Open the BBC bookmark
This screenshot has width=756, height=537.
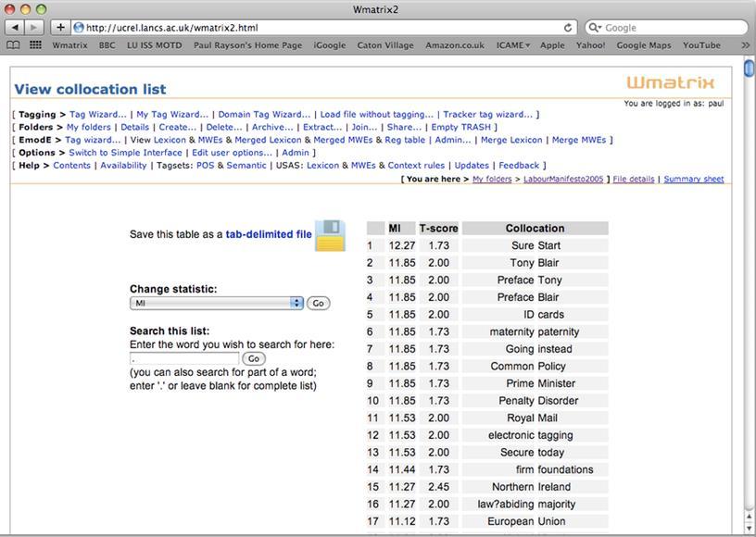(107, 44)
